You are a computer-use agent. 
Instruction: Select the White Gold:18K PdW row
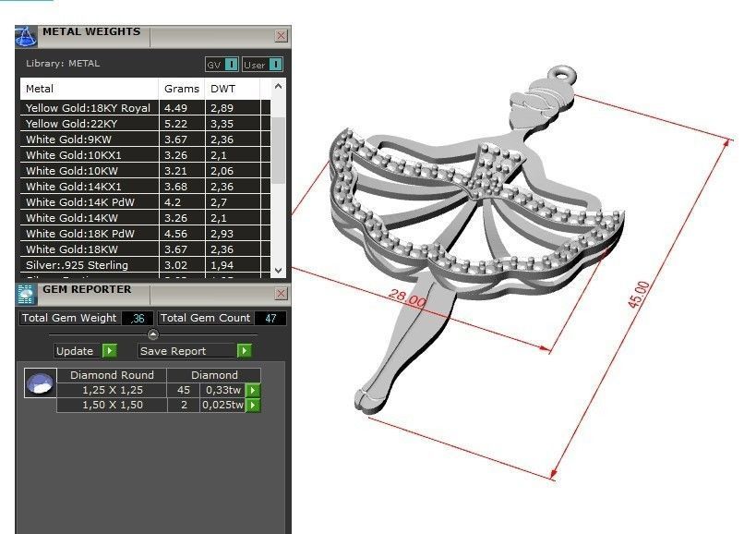coord(145,234)
